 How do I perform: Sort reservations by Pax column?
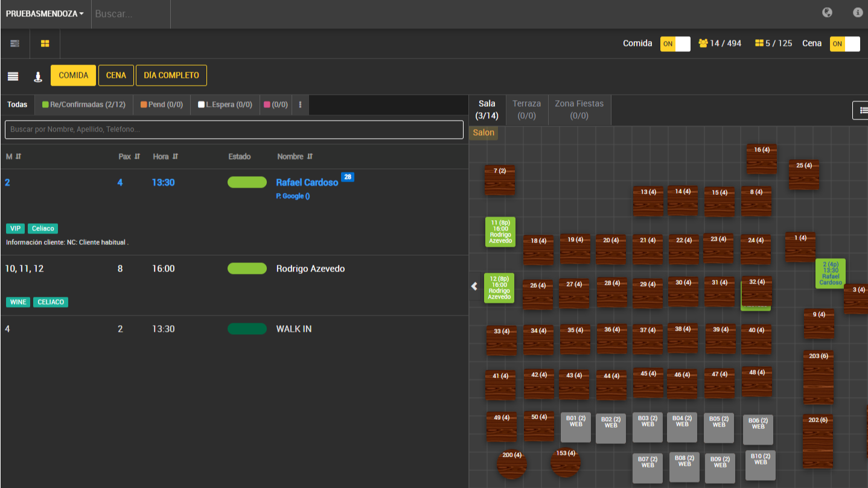coord(129,156)
